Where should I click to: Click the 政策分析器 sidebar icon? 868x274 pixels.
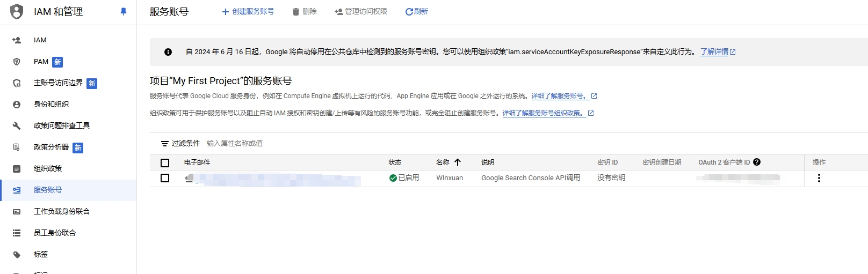(x=17, y=147)
